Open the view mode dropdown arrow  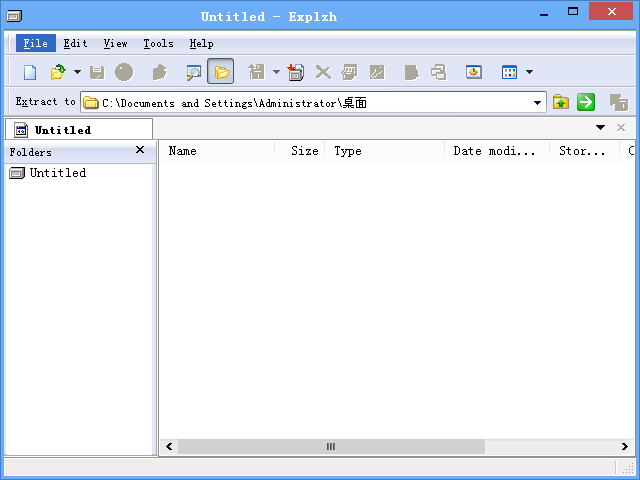[529, 72]
